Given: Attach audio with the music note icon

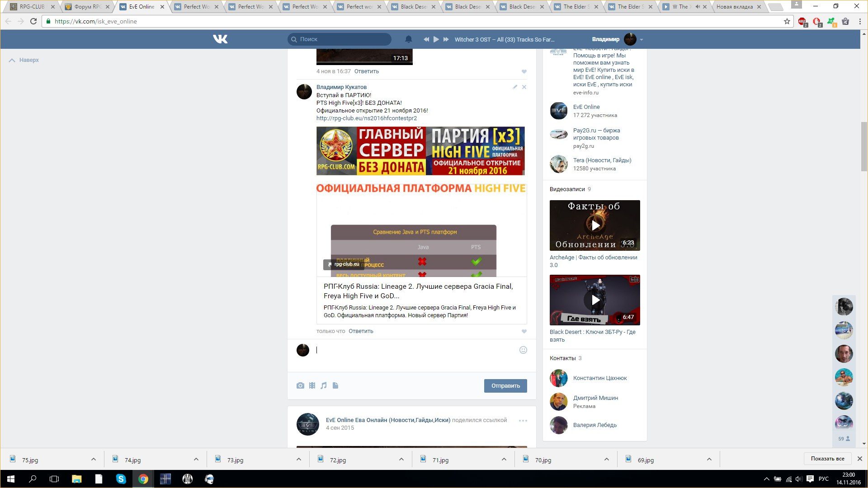Looking at the screenshot, I should point(324,385).
